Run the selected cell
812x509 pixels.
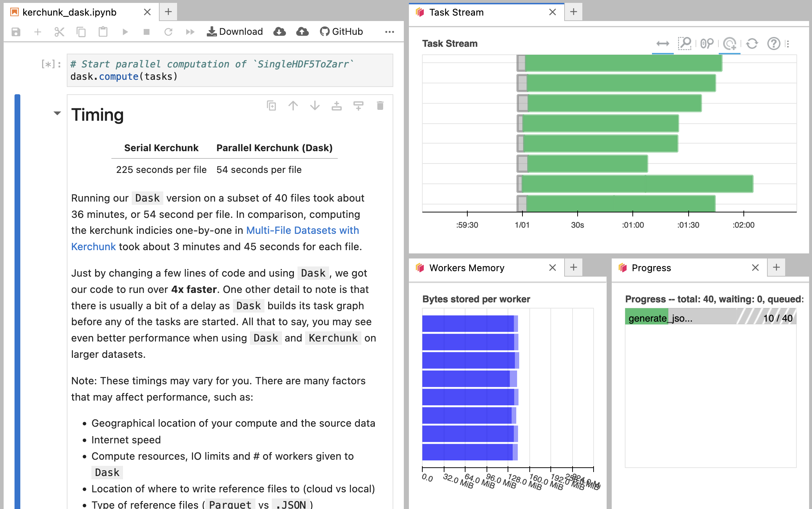coord(125,32)
